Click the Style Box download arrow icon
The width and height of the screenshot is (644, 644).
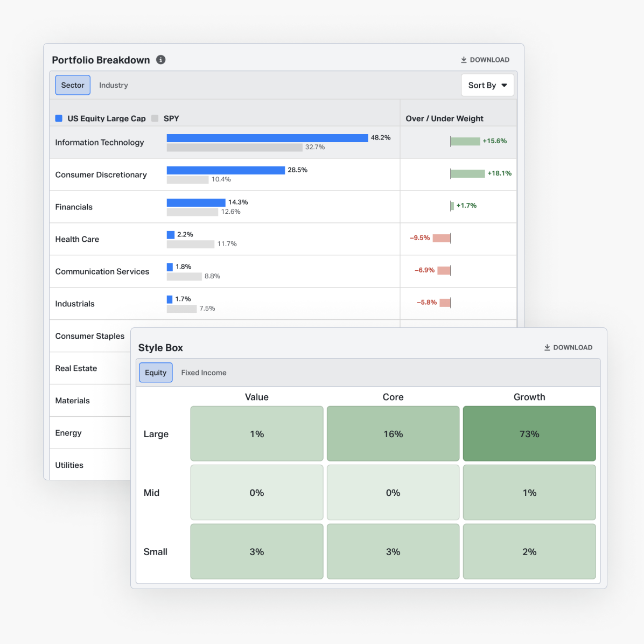[547, 347]
